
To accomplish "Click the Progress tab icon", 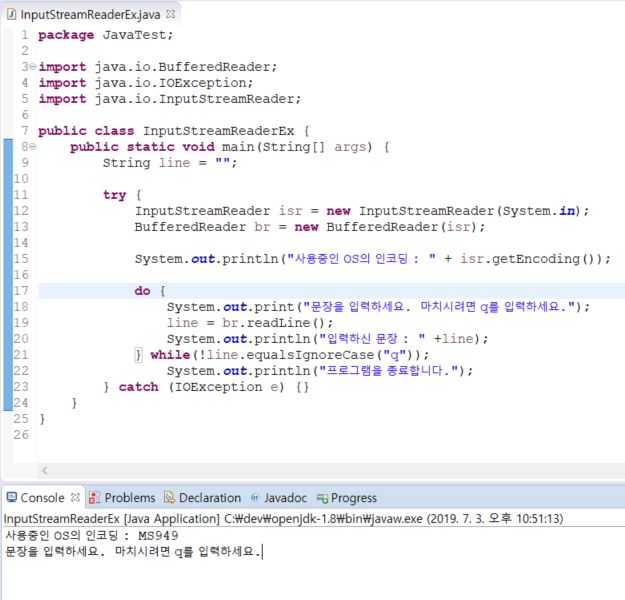I will pos(322,498).
